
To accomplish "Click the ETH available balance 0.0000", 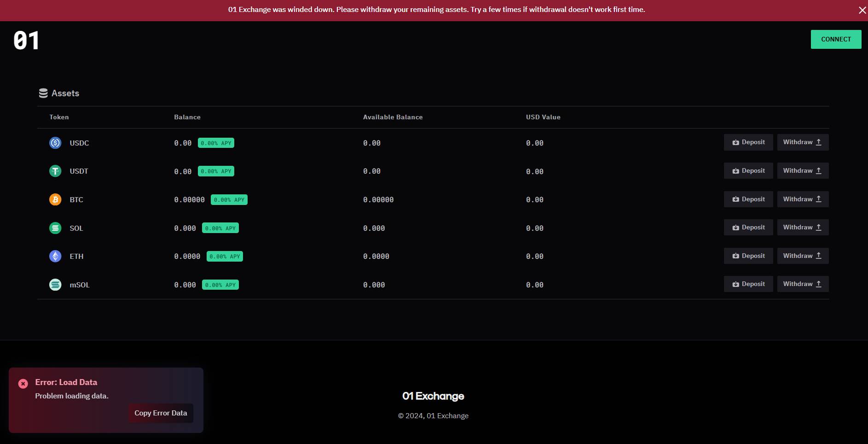I will tap(376, 257).
